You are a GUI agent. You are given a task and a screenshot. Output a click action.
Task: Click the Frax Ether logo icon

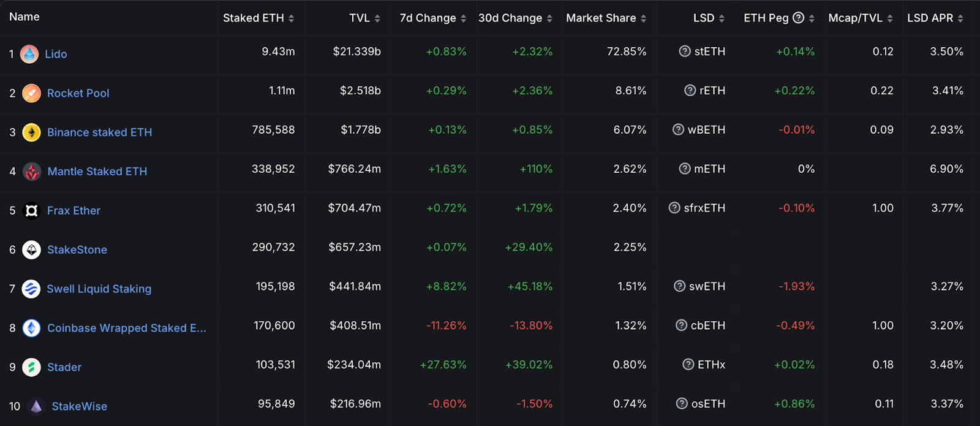click(x=31, y=211)
